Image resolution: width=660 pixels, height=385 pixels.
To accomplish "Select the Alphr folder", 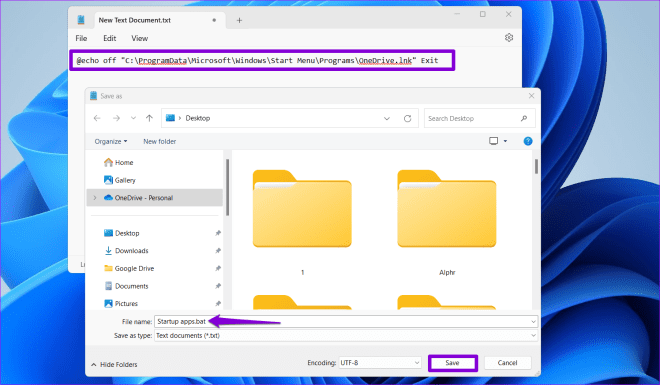I will 447,222.
